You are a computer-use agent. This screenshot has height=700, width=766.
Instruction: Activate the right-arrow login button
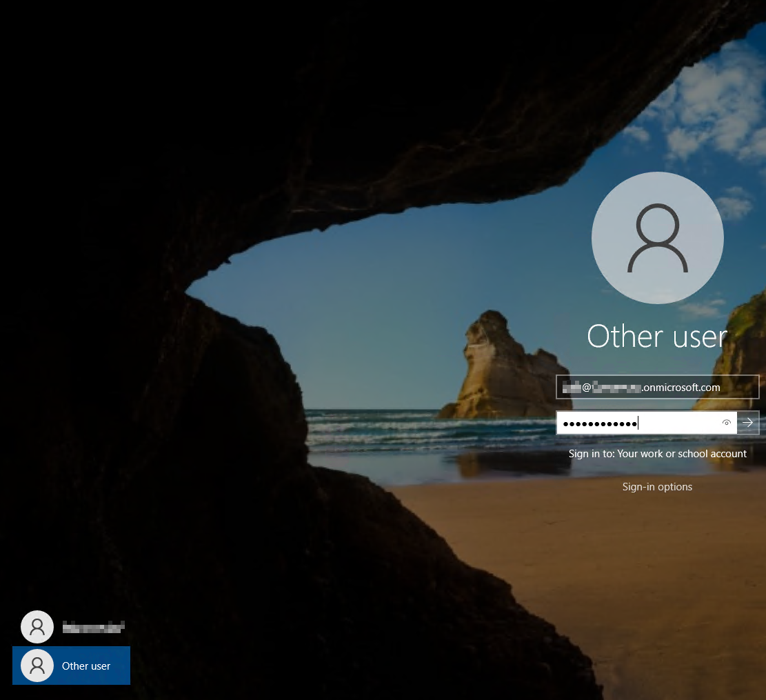coord(749,422)
